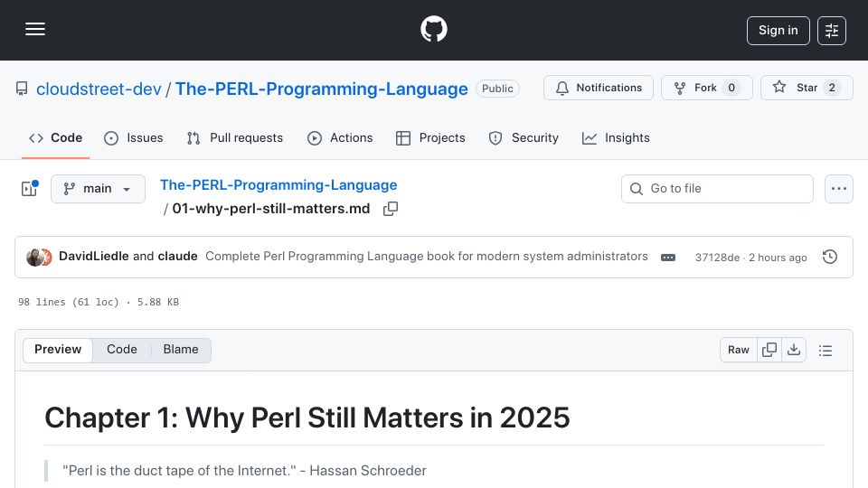Expand the file tree side panel
868x488 pixels.
29,189
